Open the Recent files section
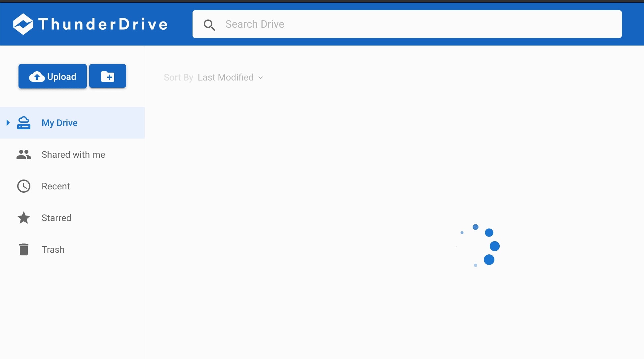The height and width of the screenshot is (359, 644). [72, 186]
